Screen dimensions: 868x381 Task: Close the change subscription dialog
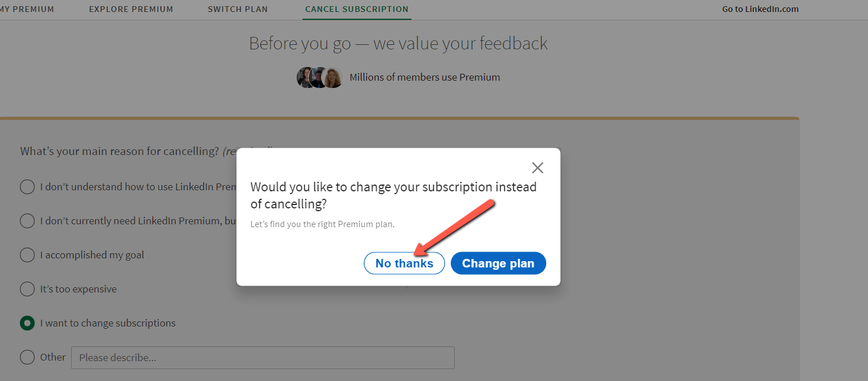pyautogui.click(x=537, y=168)
